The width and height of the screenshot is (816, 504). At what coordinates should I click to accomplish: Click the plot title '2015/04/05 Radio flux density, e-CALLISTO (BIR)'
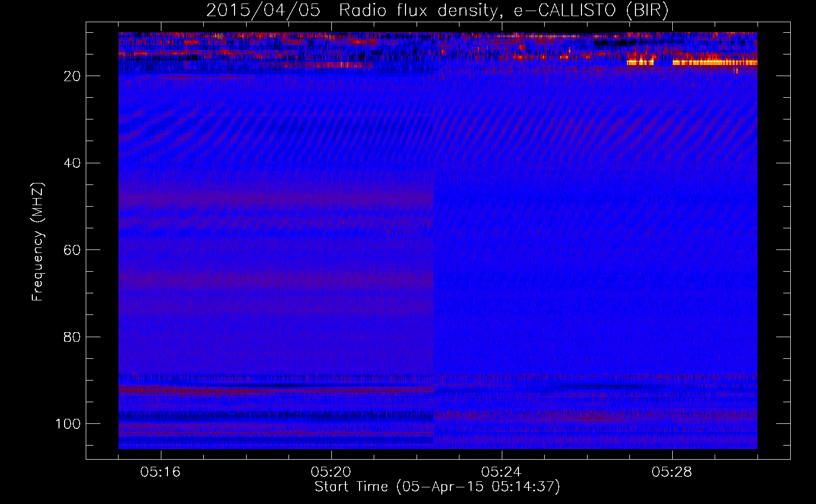coord(437,11)
